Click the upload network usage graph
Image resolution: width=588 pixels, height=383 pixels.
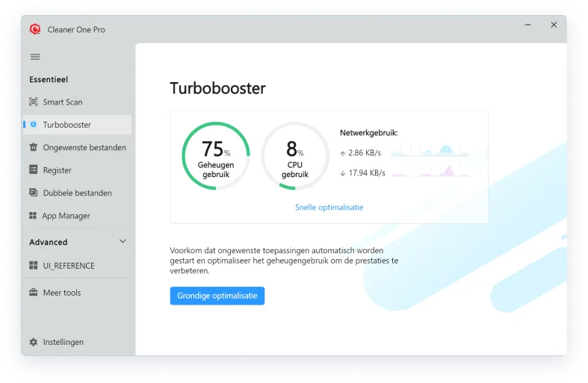coord(431,151)
